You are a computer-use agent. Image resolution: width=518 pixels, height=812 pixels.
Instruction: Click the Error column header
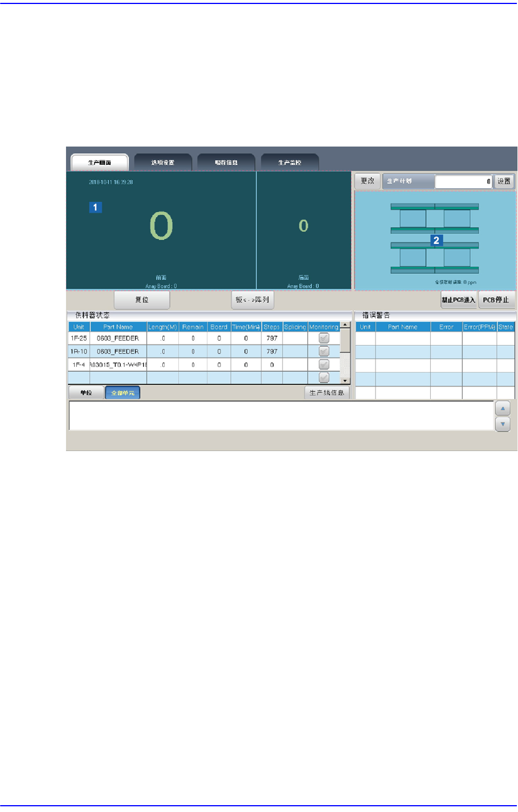[446, 327]
